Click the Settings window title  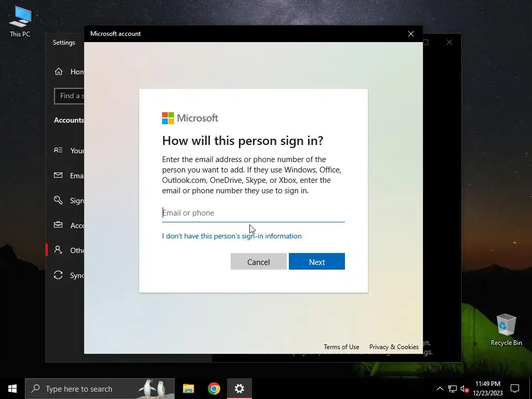[x=64, y=43]
